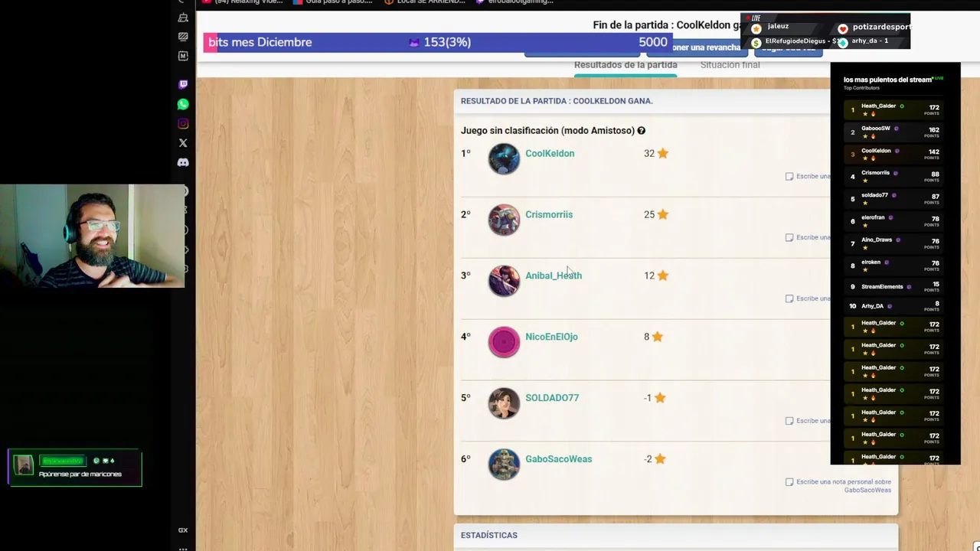
Task: Click Anibal_Heath's player avatar
Action: tap(504, 282)
